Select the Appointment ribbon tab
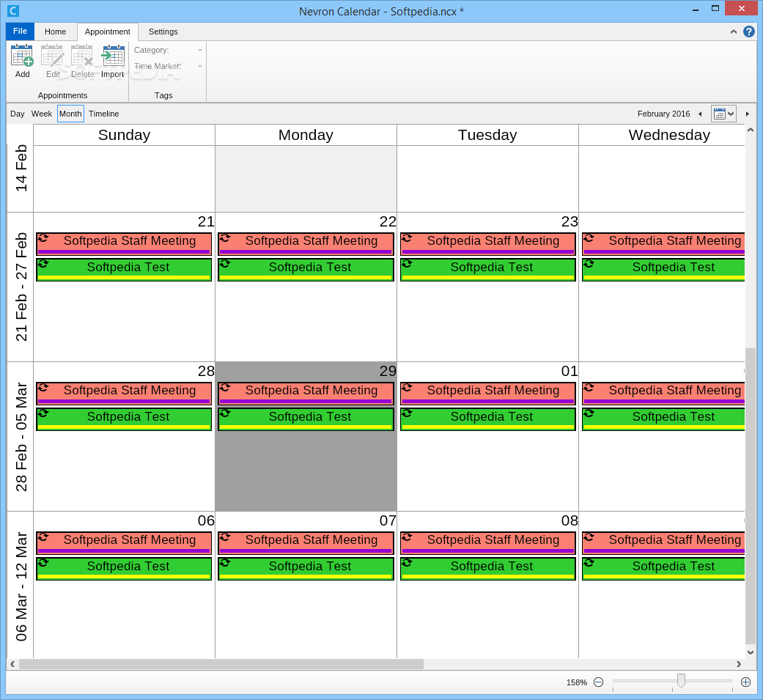 tap(108, 32)
